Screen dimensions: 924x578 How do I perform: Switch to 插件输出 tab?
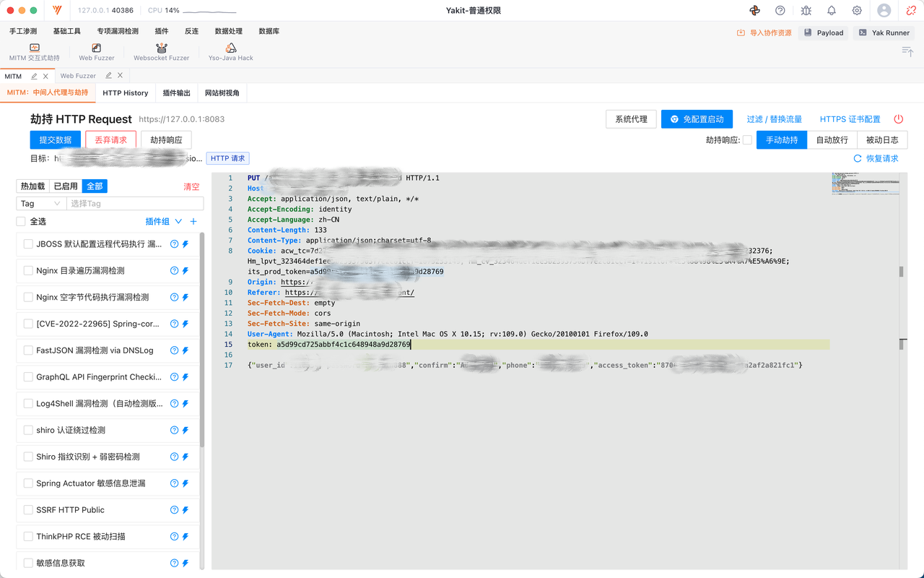pyautogui.click(x=177, y=93)
